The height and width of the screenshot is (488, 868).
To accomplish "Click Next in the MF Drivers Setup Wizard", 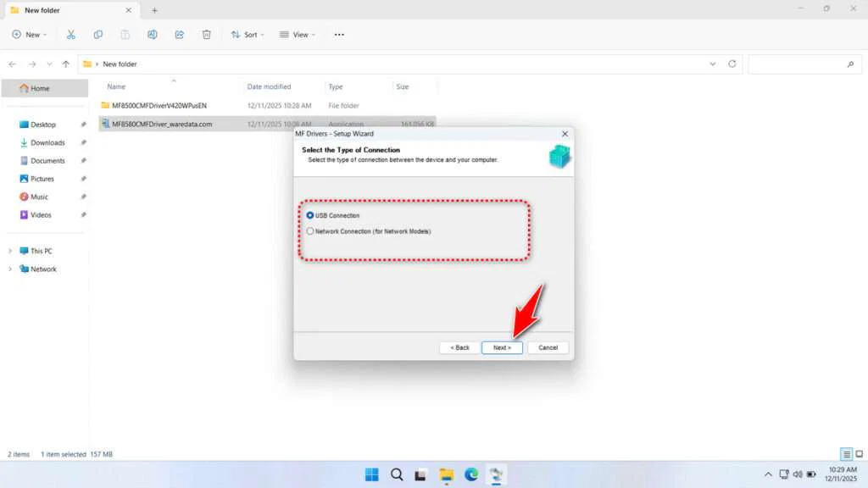I will pyautogui.click(x=502, y=347).
